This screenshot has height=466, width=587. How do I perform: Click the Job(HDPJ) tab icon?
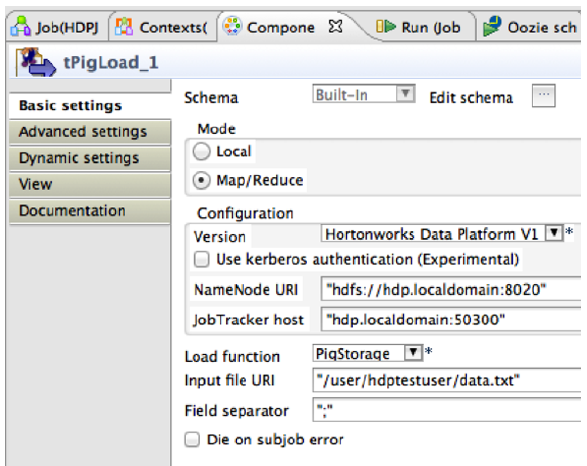tap(20, 26)
